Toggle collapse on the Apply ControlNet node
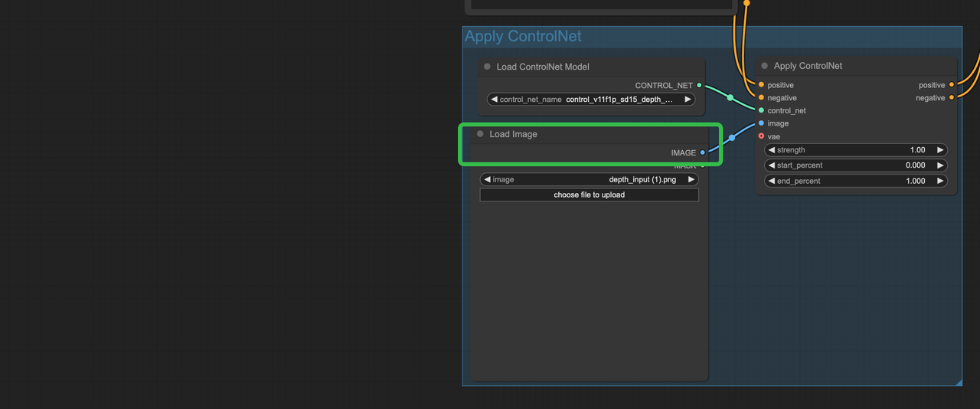 tap(764, 66)
